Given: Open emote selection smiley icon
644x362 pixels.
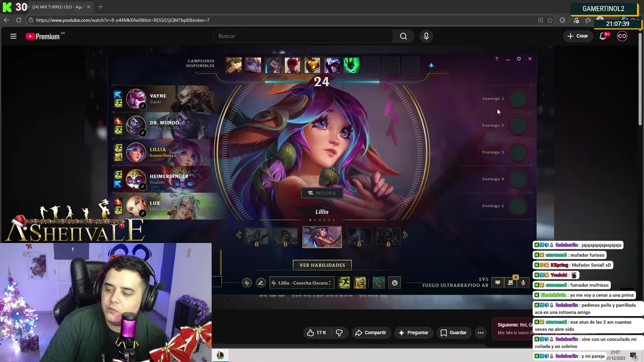Looking at the screenshot, I should (394, 283).
